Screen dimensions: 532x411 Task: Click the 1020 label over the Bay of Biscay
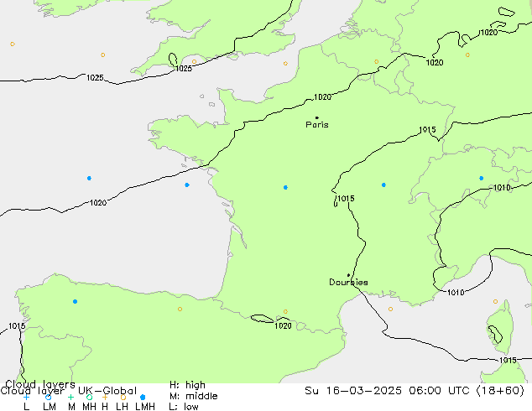(x=98, y=203)
